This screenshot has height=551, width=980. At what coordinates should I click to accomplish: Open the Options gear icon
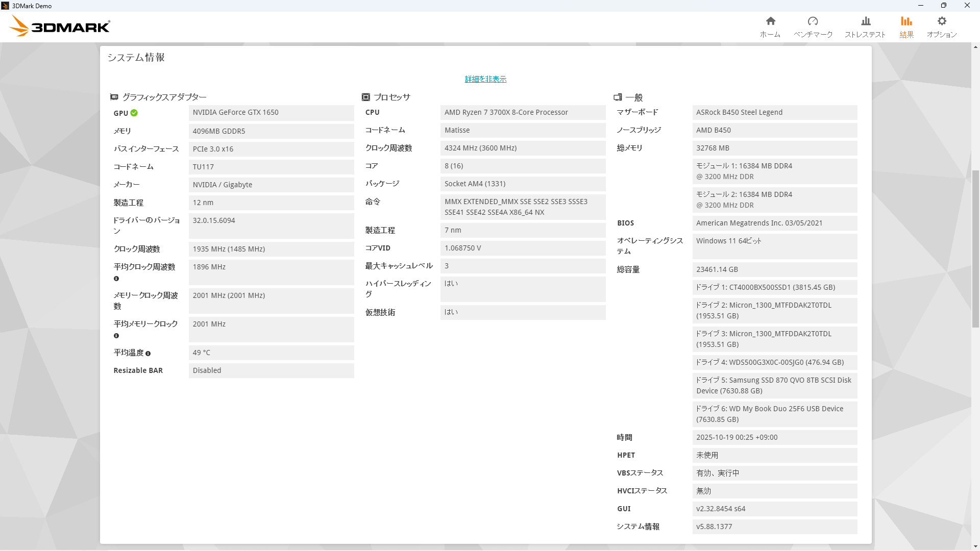click(942, 21)
